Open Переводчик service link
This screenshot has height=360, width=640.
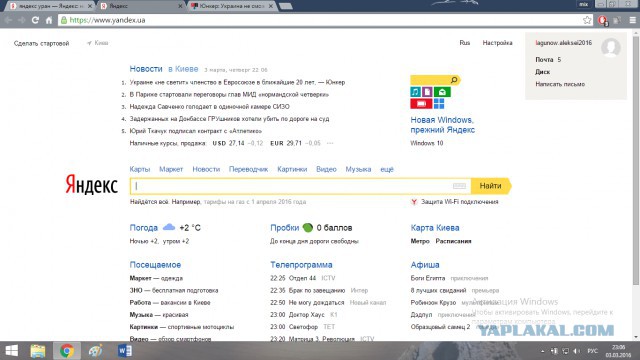pyautogui.click(x=248, y=169)
